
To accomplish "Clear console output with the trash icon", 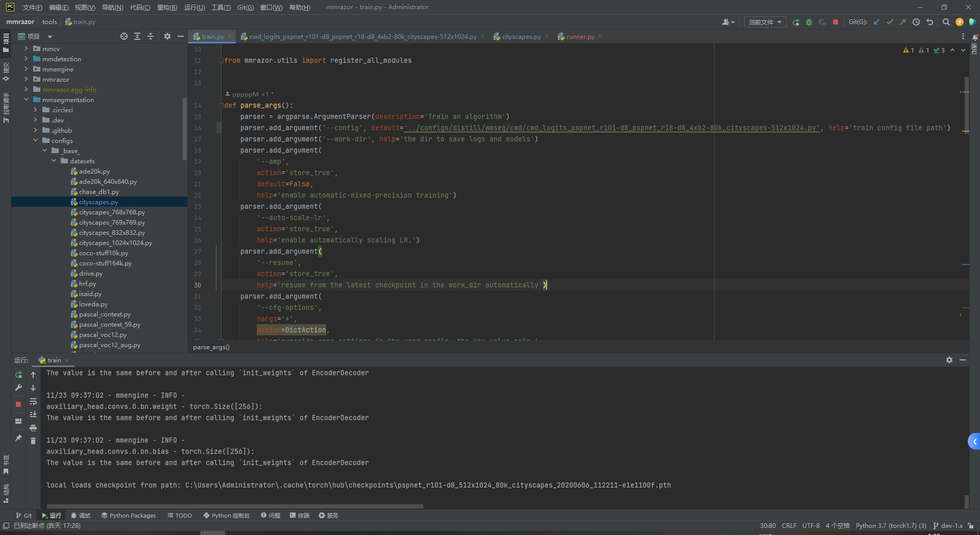I will (33, 441).
